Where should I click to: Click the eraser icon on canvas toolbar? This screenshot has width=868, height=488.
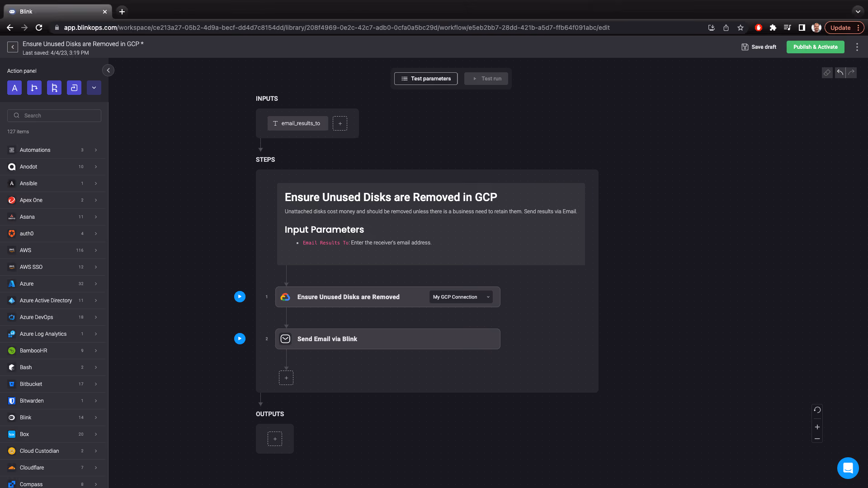(827, 73)
